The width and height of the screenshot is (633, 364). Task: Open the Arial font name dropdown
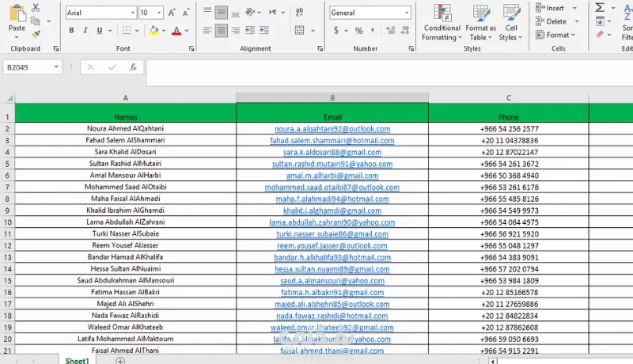point(133,13)
